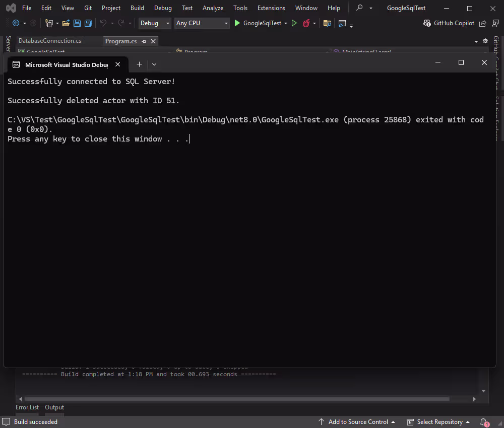Click the Undo icon
This screenshot has height=428, width=504.
[x=104, y=23]
